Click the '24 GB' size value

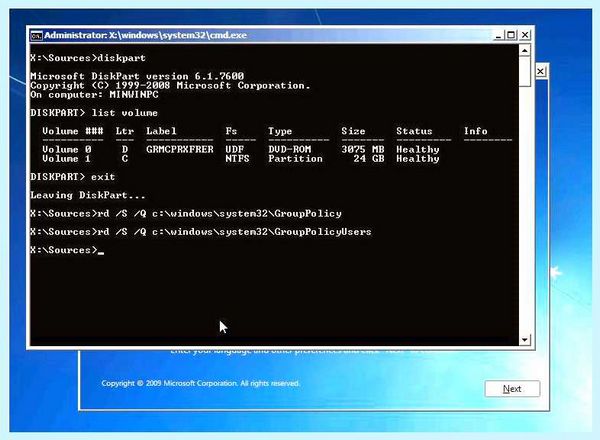[368, 158]
